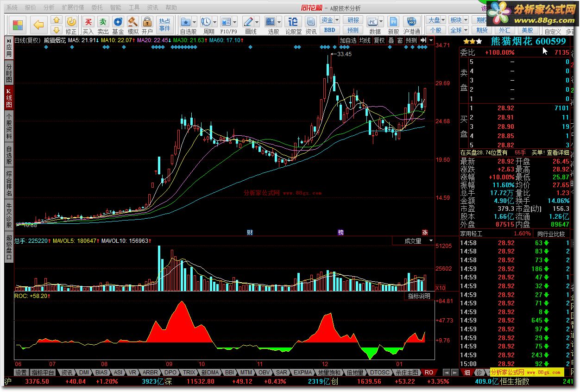Open the 分析 menu
This screenshot has width=580, height=392.
pos(49,8)
